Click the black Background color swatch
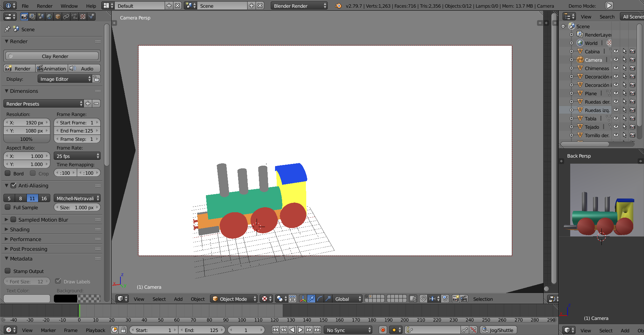This screenshot has height=335, width=644. click(x=65, y=298)
